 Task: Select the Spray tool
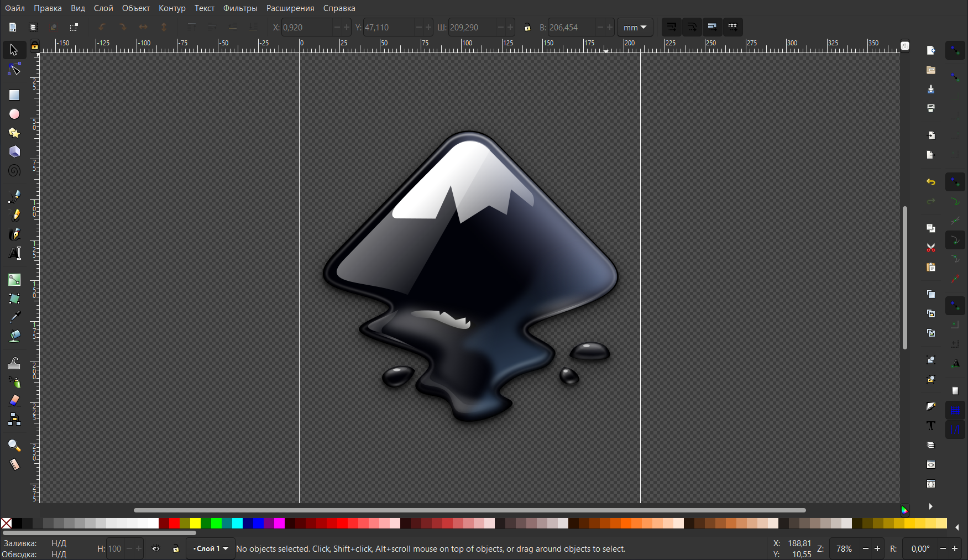point(14,382)
